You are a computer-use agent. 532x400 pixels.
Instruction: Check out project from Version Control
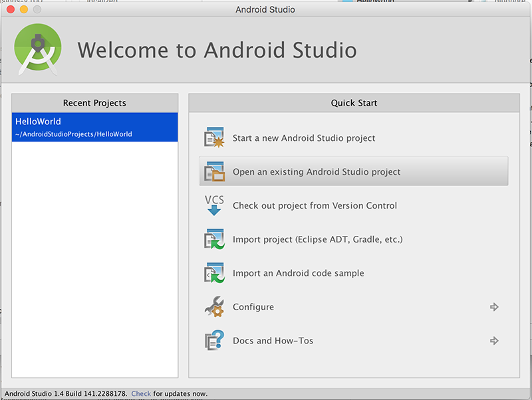[x=314, y=205]
